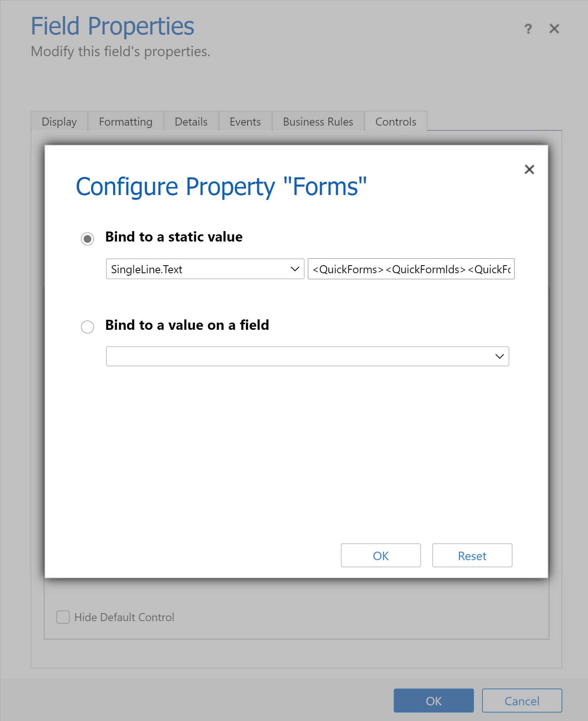Confirm with OK in Configure Property popup
The width and height of the screenshot is (588, 721).
(x=381, y=555)
